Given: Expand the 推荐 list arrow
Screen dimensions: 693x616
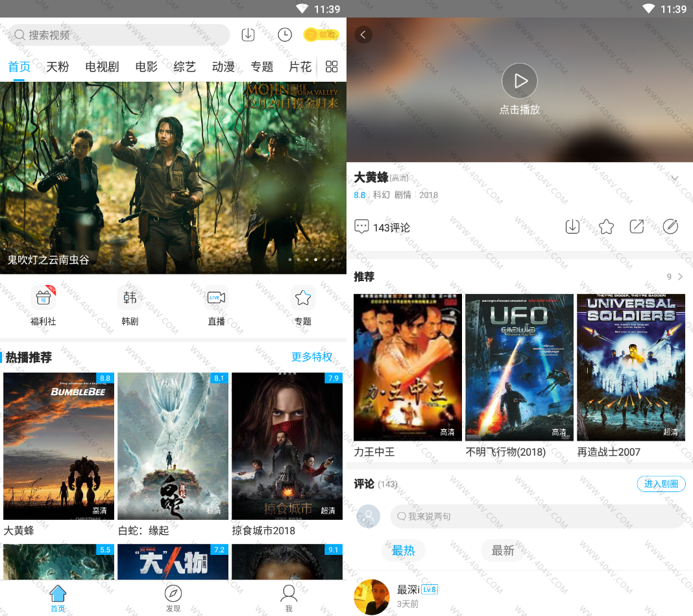Looking at the screenshot, I should (679, 277).
